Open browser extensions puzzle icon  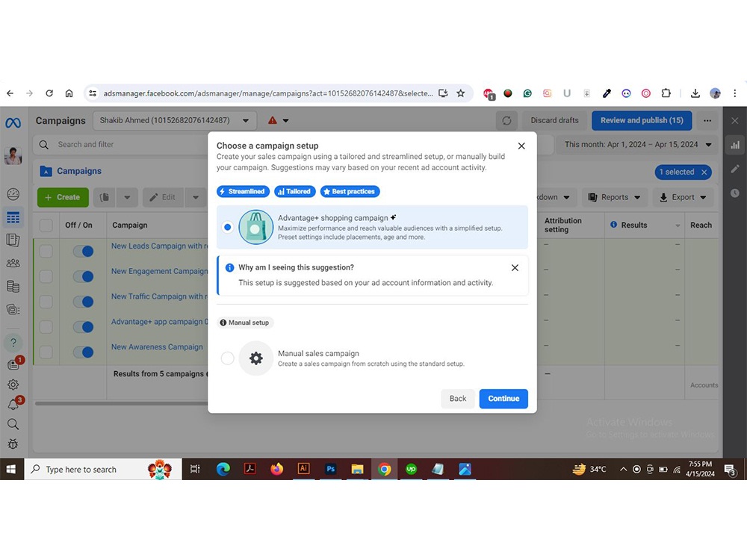[666, 93]
